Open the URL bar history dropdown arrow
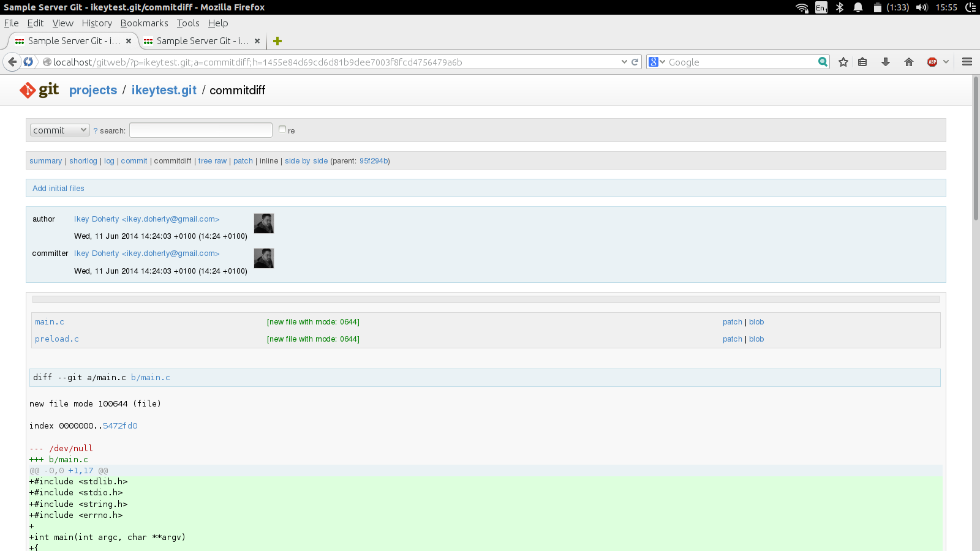Screen dimensions: 980x551 (x=624, y=62)
